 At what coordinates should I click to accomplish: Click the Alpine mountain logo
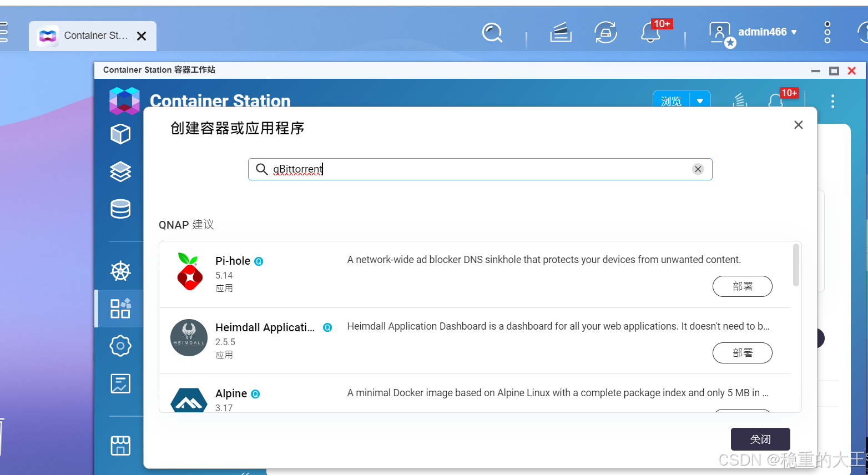pos(189,400)
